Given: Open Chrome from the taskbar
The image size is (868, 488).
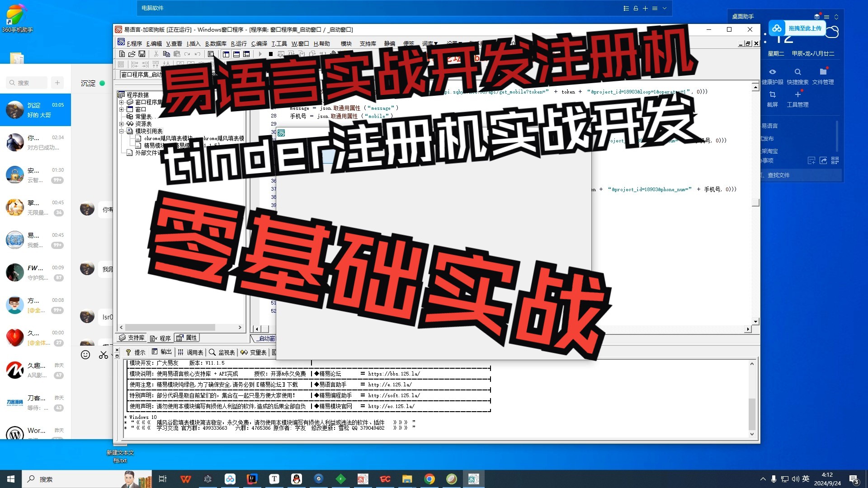Looking at the screenshot, I should click(429, 479).
